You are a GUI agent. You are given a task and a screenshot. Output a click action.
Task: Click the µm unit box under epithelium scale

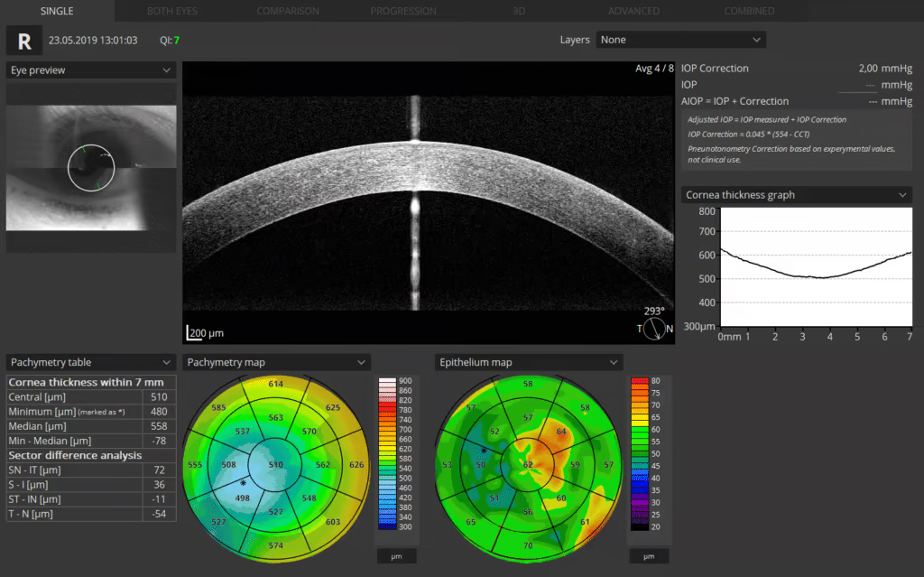point(649,556)
